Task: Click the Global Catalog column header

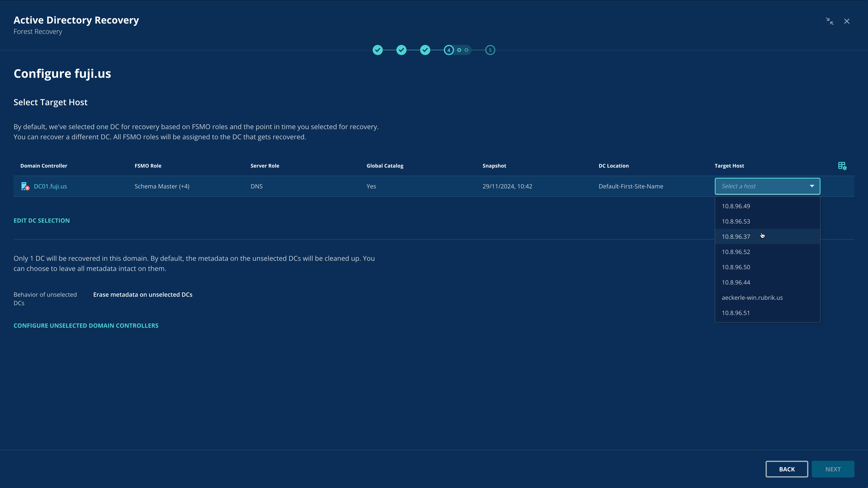Action: coord(385,166)
